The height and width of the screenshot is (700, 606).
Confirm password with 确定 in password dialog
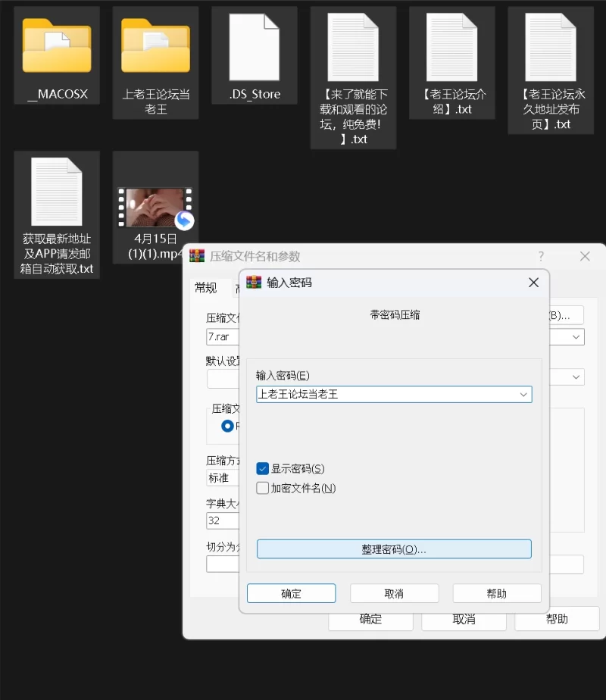click(291, 593)
